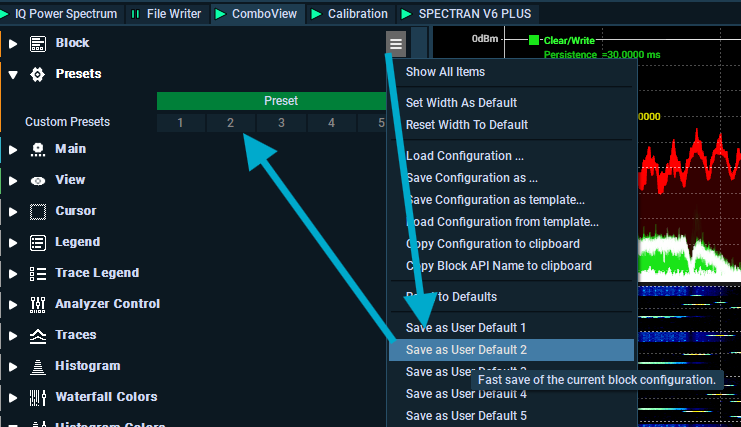
Task: Click the Histogram section icon
Action: pyautogui.click(x=38, y=366)
